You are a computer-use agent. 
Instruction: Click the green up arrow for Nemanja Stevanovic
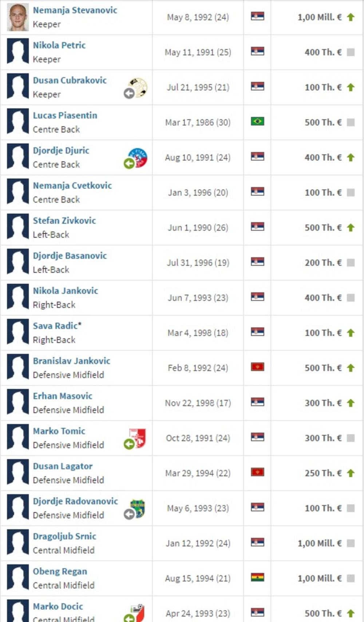(351, 17)
